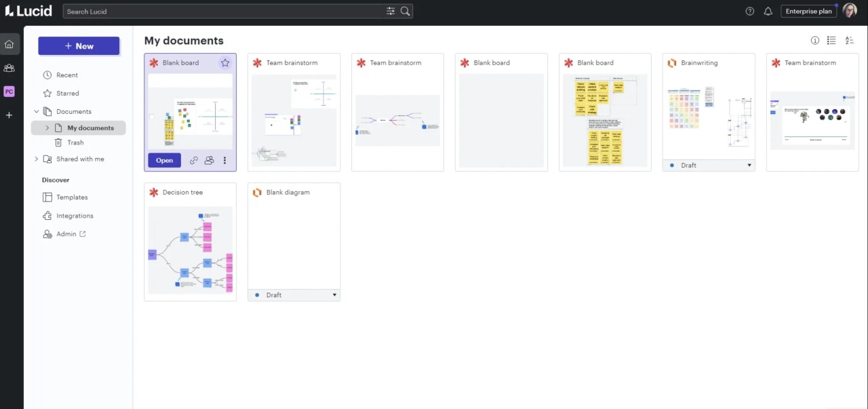Open Draft status dropdown on Brainwriting
This screenshot has width=868, height=409.
[x=749, y=165]
